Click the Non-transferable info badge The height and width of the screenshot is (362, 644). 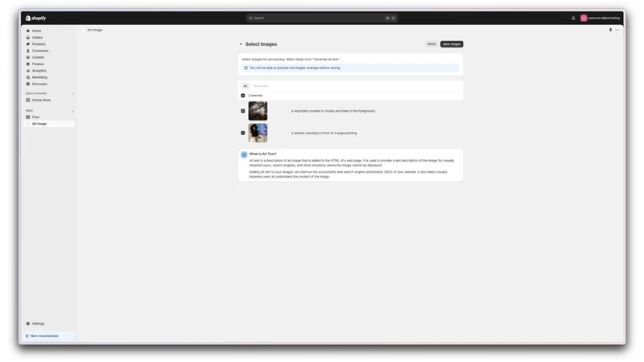tap(49, 335)
